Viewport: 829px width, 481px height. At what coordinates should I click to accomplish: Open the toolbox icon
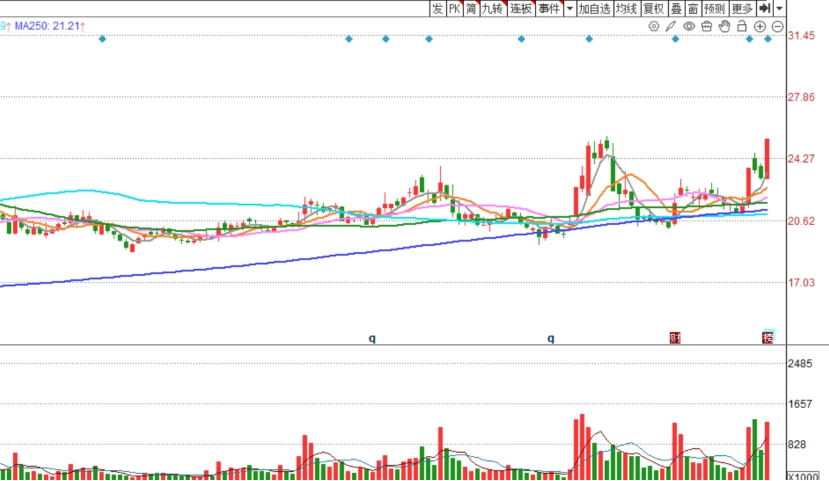pos(706,26)
